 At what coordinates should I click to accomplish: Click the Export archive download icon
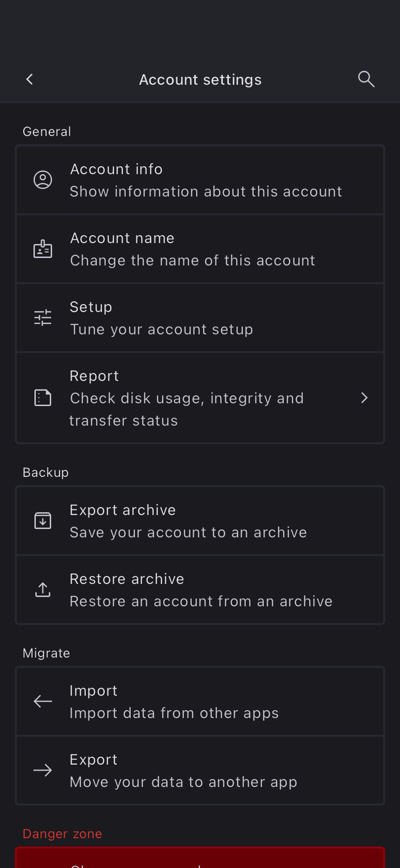point(43,521)
